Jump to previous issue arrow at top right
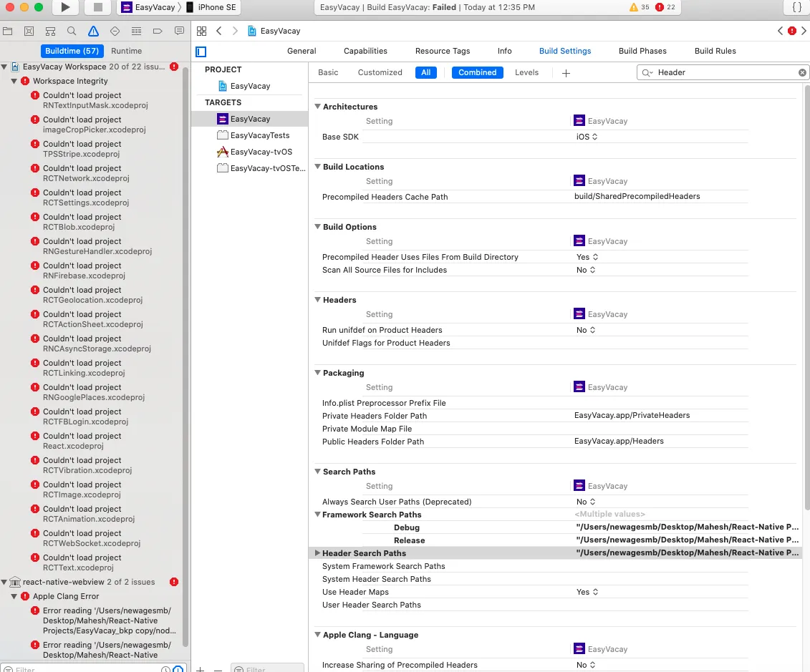Image resolution: width=810 pixels, height=672 pixels. click(780, 31)
